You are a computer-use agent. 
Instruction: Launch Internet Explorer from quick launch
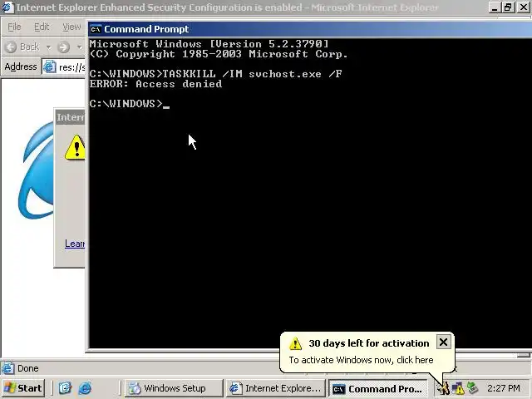point(85,388)
